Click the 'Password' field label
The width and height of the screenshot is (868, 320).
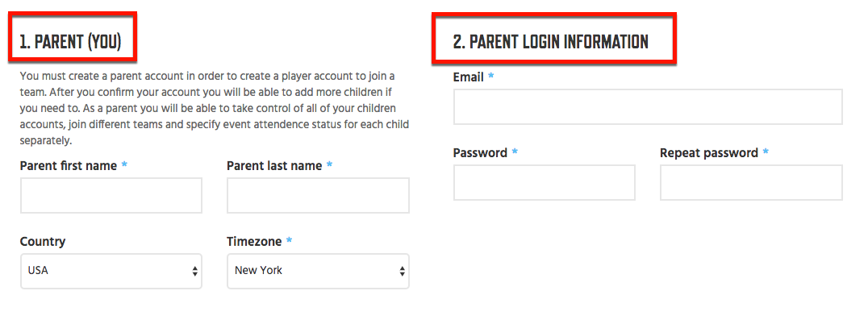pyautogui.click(x=480, y=152)
